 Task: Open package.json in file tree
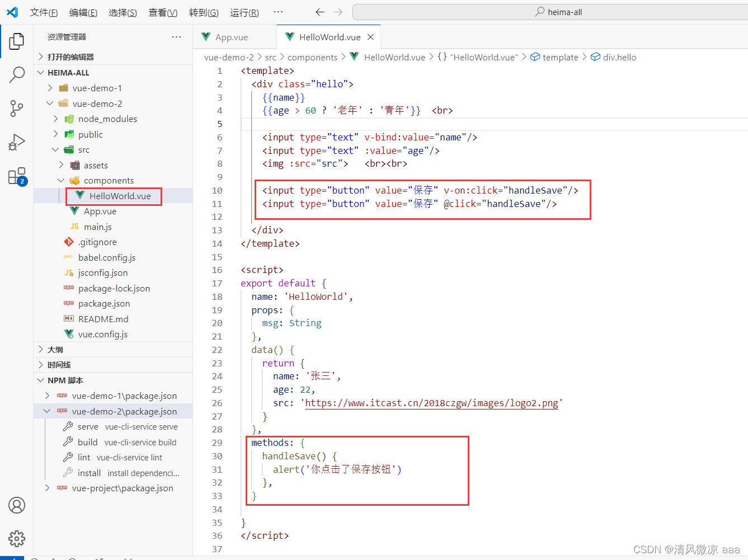tap(113, 303)
